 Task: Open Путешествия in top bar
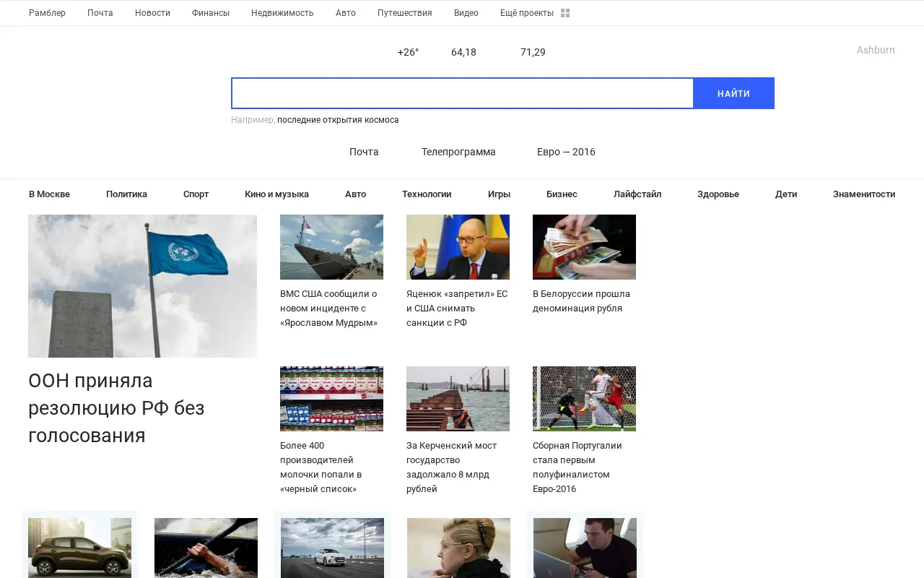[x=405, y=13]
